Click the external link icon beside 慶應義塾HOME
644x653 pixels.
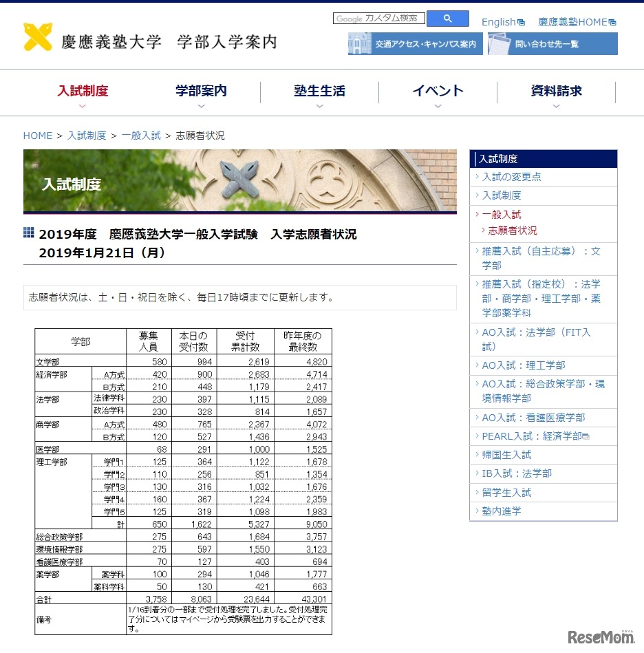click(x=612, y=21)
